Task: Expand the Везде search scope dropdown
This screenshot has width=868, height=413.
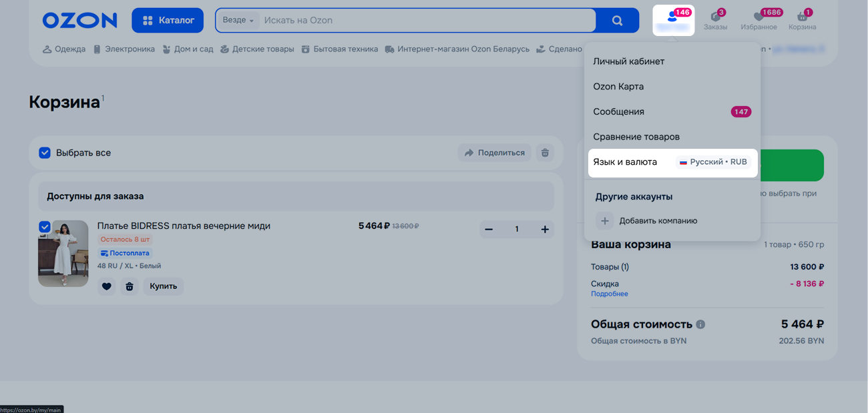Action: pyautogui.click(x=238, y=21)
